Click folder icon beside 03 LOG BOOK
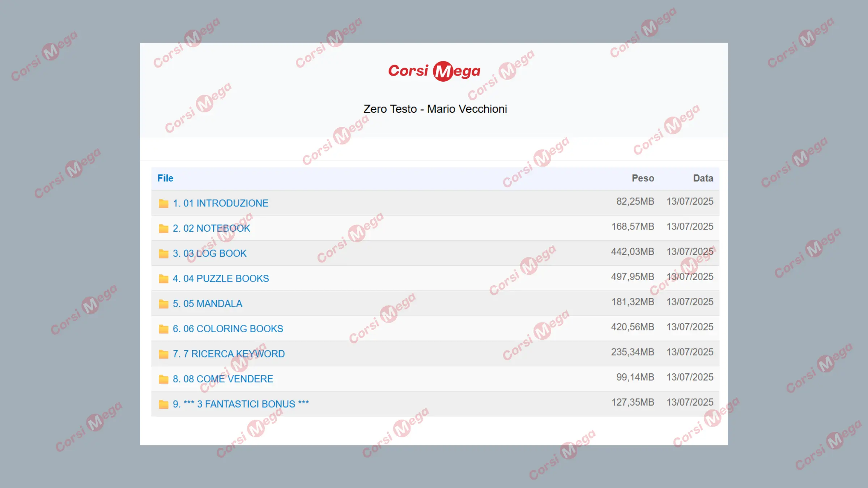The image size is (868, 488). click(x=163, y=253)
